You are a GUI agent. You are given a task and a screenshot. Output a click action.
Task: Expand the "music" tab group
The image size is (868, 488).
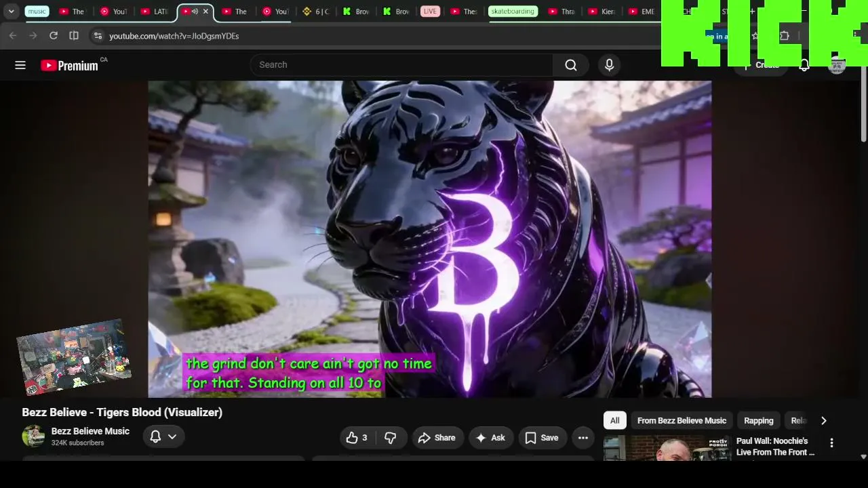click(37, 12)
